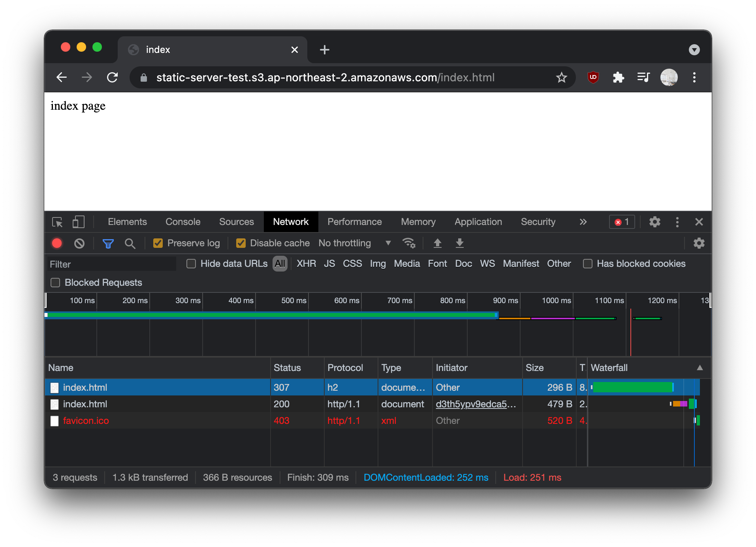The height and width of the screenshot is (547, 756).
Task: Open DevTools settings gear icon
Action: (654, 222)
